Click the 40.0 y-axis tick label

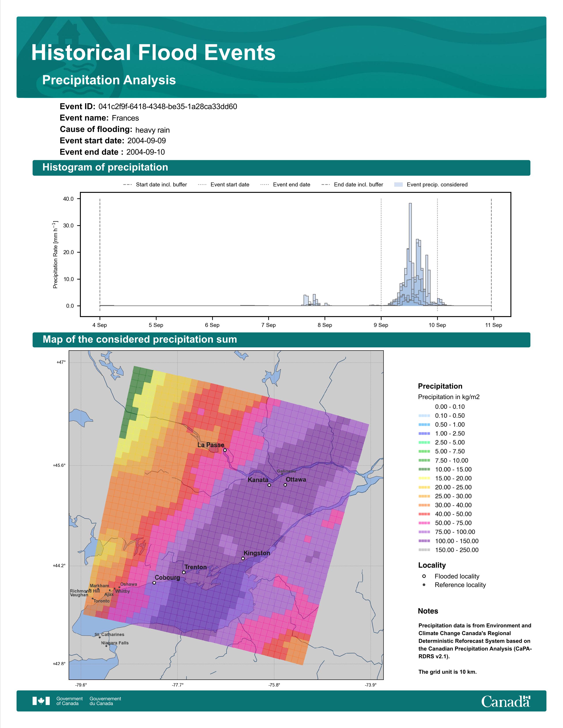(68, 199)
